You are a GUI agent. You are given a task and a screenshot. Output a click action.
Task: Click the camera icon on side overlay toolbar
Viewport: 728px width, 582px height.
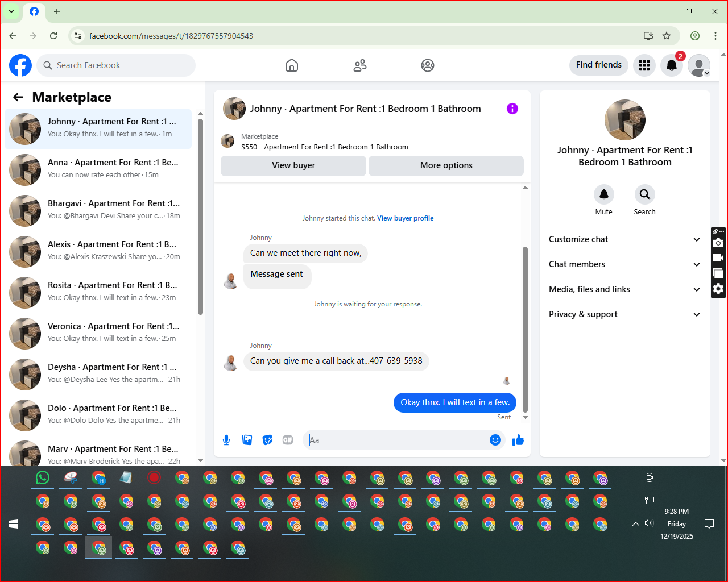click(718, 243)
